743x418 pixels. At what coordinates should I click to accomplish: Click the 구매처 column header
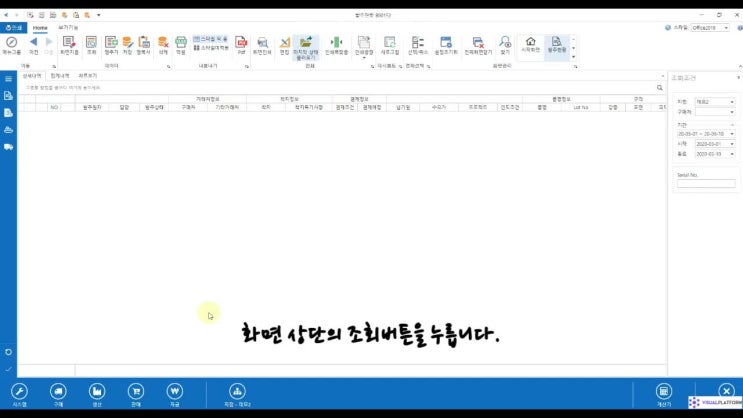[x=188, y=108]
